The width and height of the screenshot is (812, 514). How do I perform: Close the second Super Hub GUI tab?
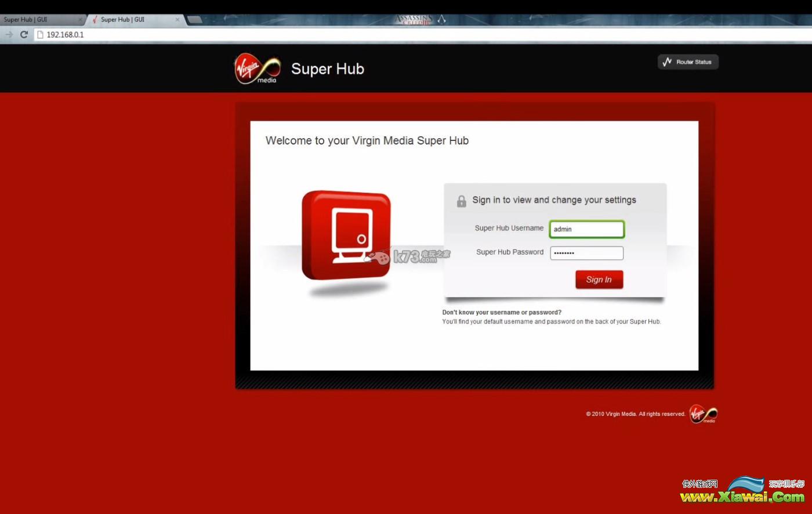177,20
